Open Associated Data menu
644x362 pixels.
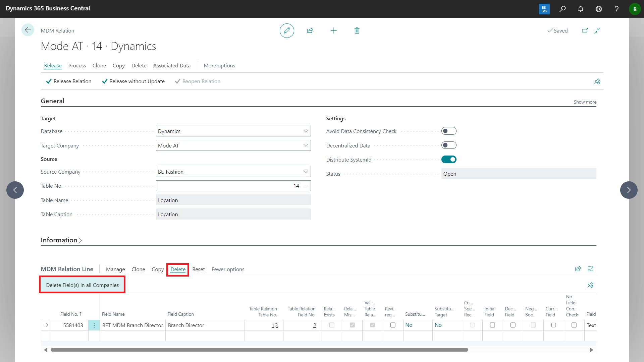click(172, 66)
